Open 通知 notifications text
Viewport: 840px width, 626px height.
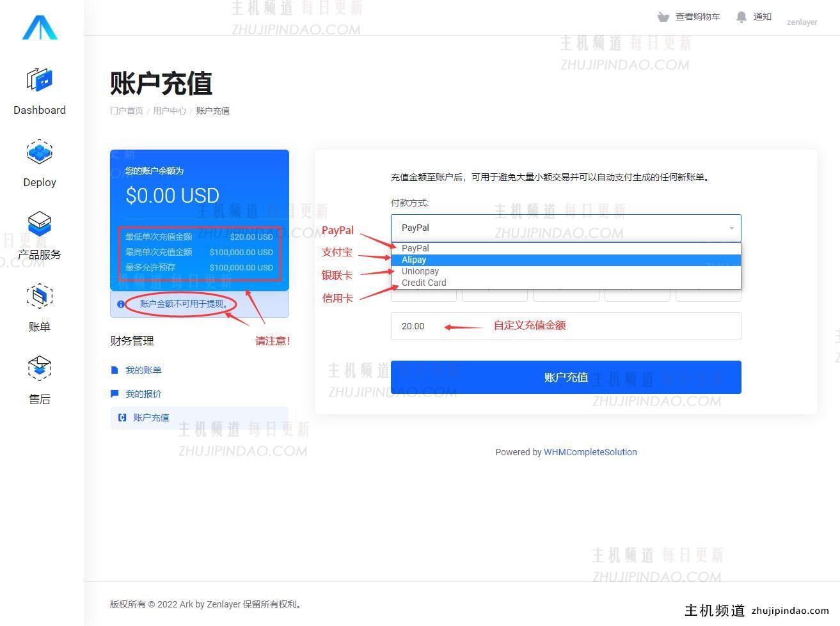tap(762, 17)
